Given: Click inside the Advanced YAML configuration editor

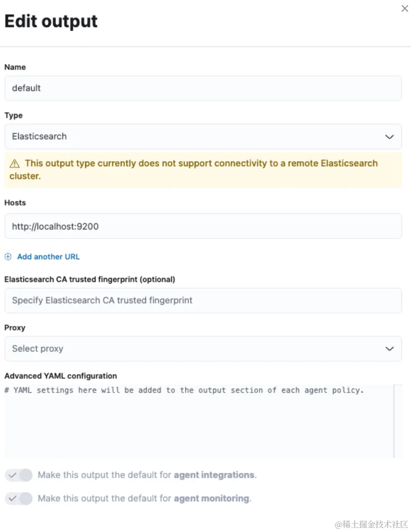Looking at the screenshot, I should [x=197, y=426].
